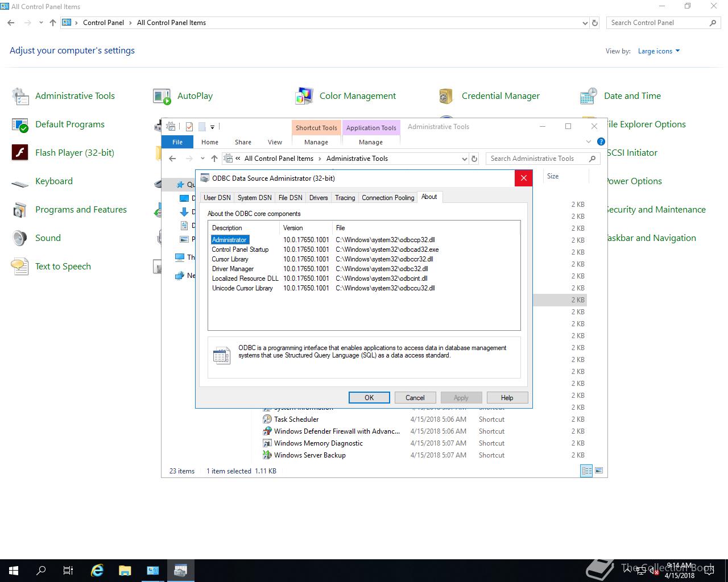
Task: Switch to Control Panel taskbar window
Action: (152, 571)
